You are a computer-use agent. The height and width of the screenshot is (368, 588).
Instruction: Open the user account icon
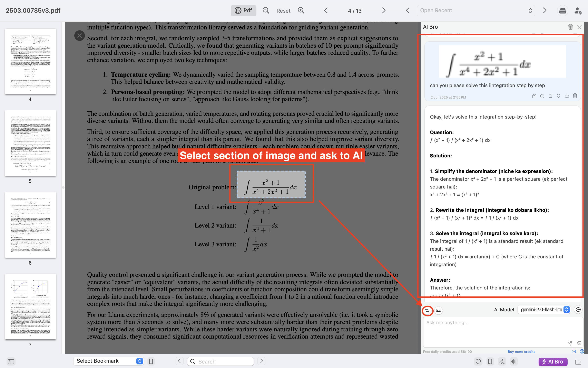tap(578, 11)
